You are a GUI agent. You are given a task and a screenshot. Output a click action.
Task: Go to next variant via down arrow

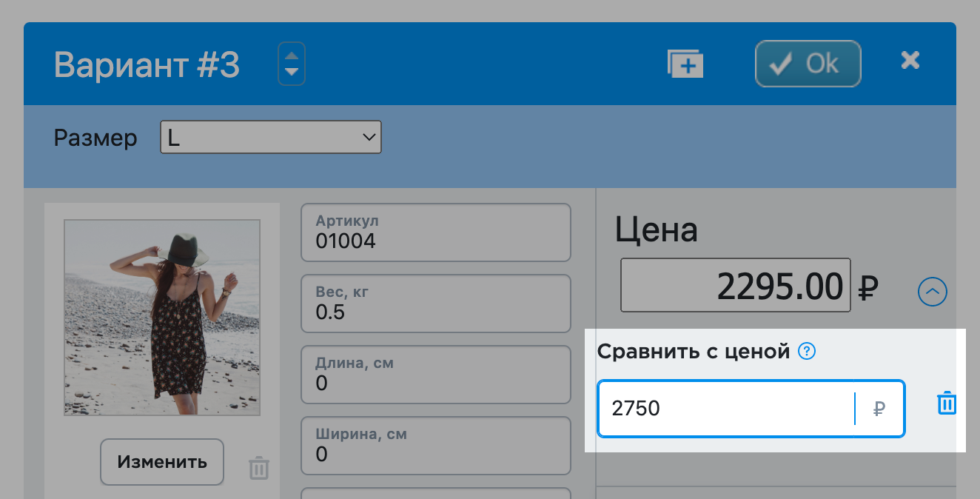(x=292, y=72)
